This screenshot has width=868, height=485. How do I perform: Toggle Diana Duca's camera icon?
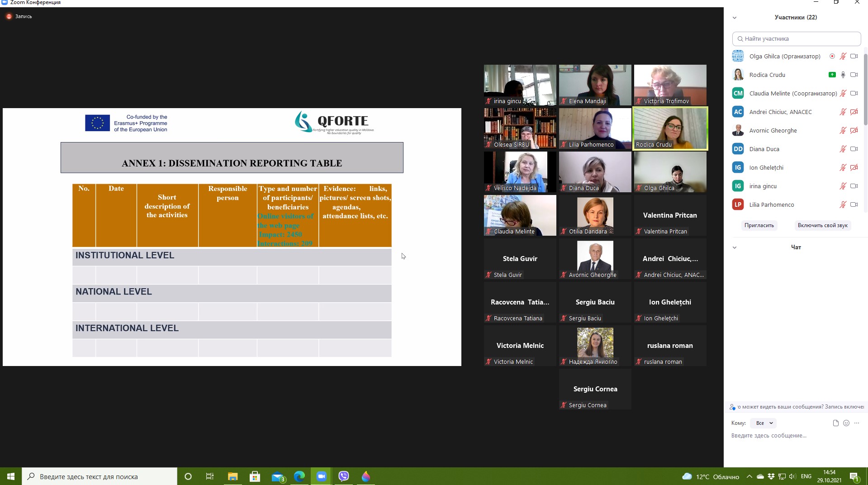[x=854, y=149]
